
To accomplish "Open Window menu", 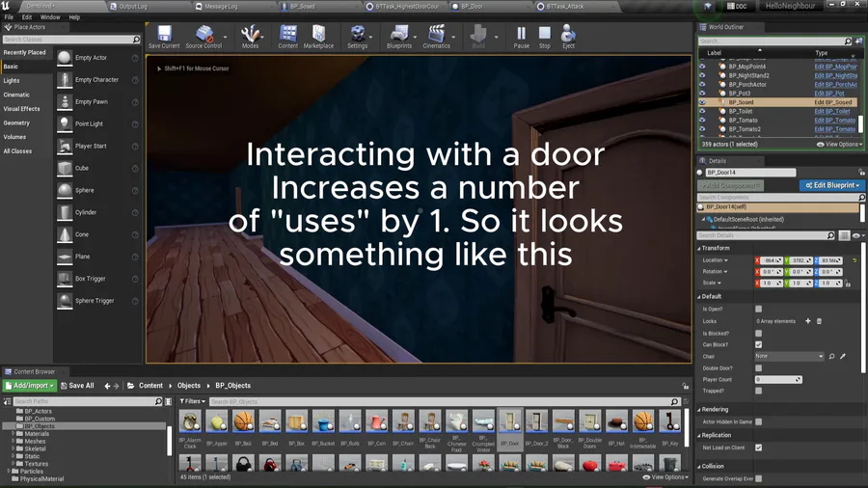I will (50, 17).
